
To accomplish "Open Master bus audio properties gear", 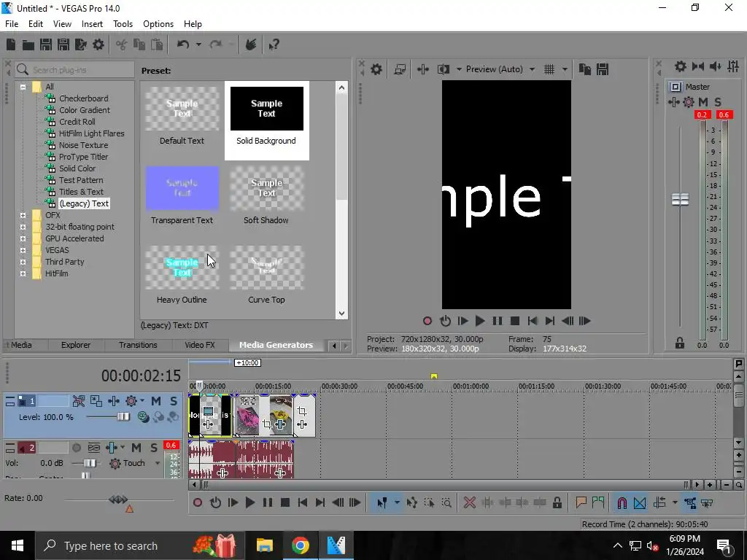I will click(x=681, y=66).
